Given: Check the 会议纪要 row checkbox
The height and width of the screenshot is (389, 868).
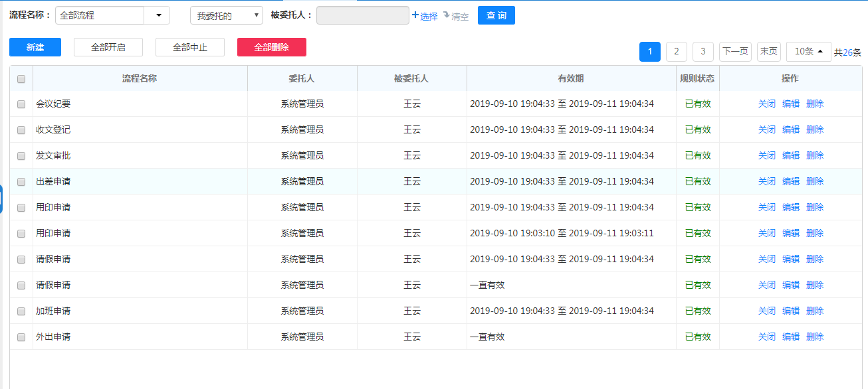Looking at the screenshot, I should click(21, 104).
